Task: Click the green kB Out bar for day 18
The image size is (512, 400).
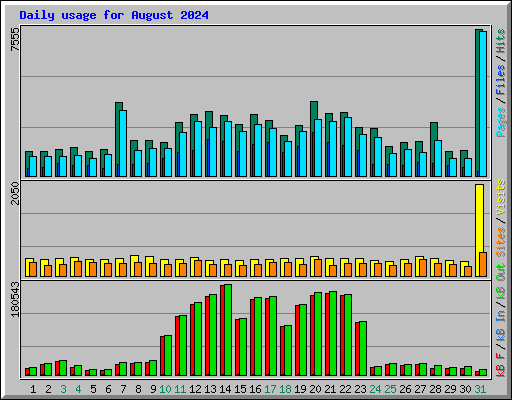Action: [288, 351]
